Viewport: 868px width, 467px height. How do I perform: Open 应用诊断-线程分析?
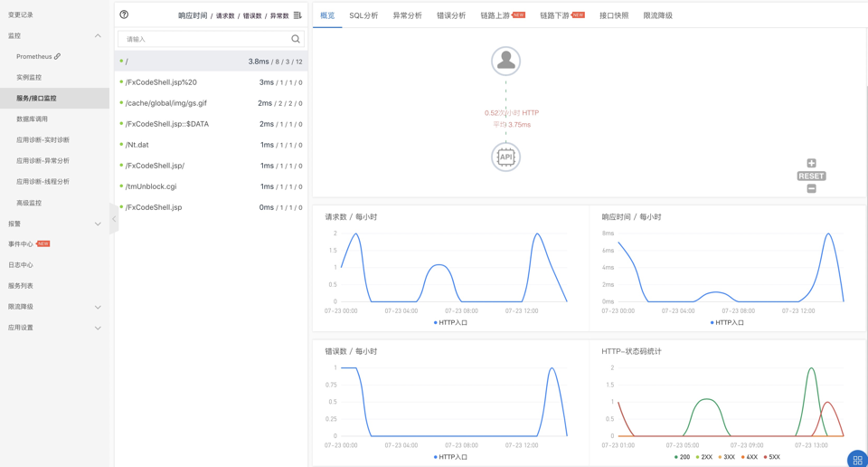(42, 182)
